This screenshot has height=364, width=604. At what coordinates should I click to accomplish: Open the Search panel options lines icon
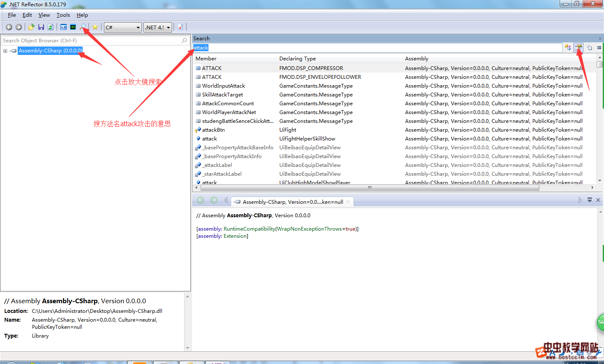tap(599, 47)
